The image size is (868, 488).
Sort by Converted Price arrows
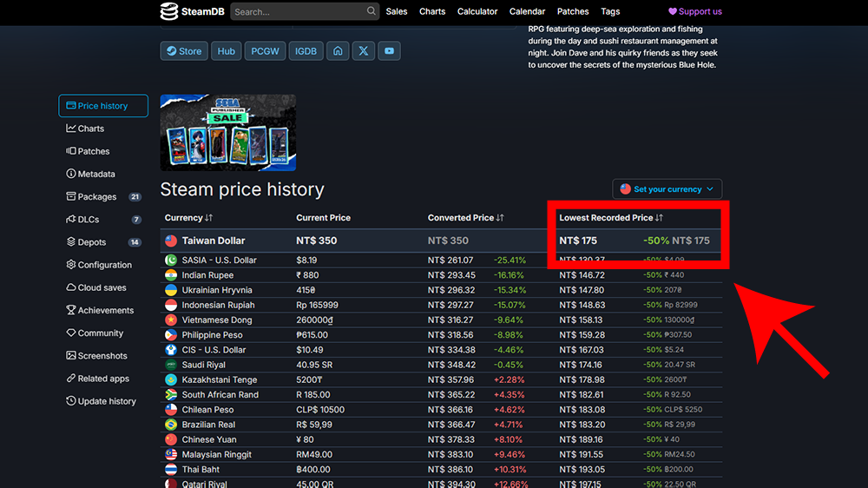pyautogui.click(x=500, y=218)
